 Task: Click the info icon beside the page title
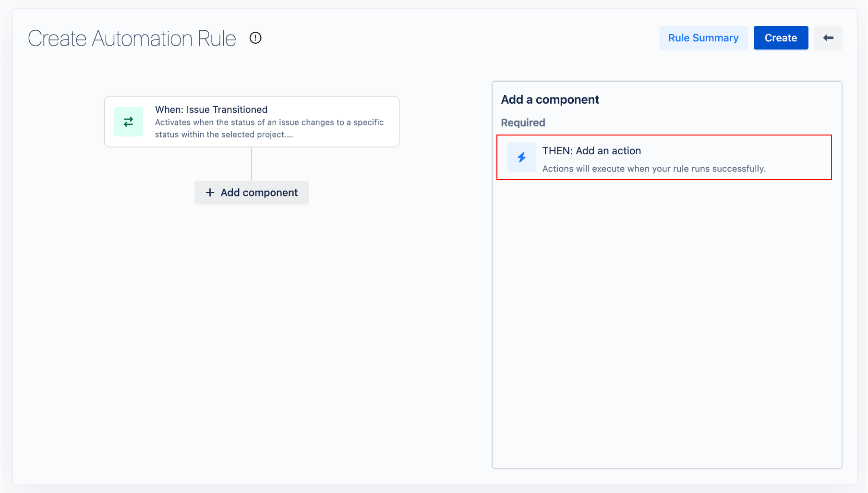pyautogui.click(x=255, y=38)
